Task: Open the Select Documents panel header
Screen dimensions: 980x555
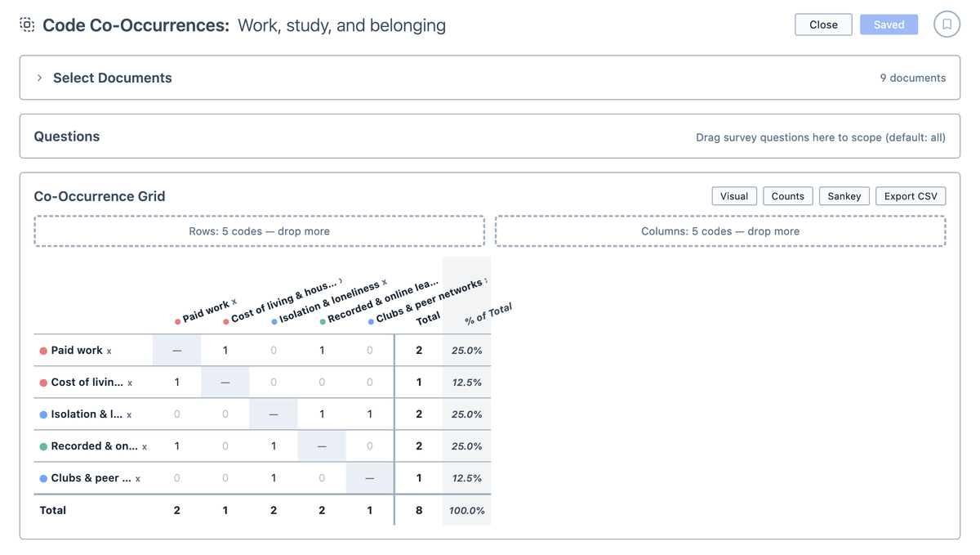Action: (x=490, y=78)
